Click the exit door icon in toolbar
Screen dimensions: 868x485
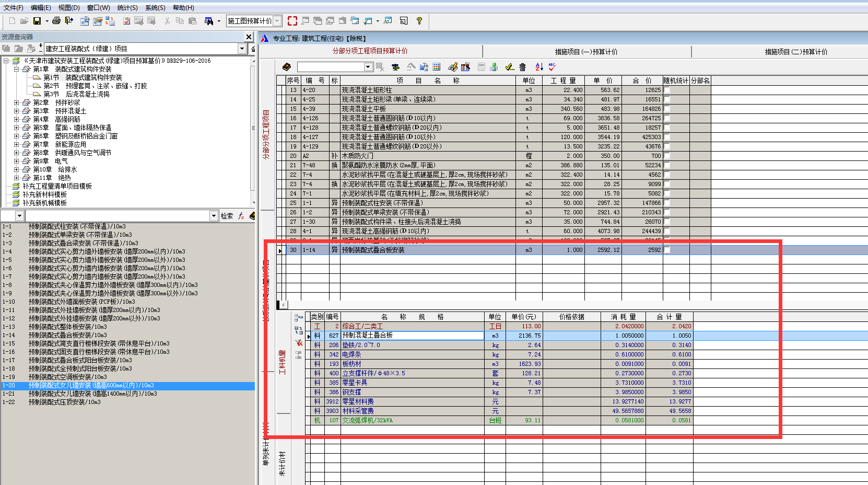click(69, 21)
